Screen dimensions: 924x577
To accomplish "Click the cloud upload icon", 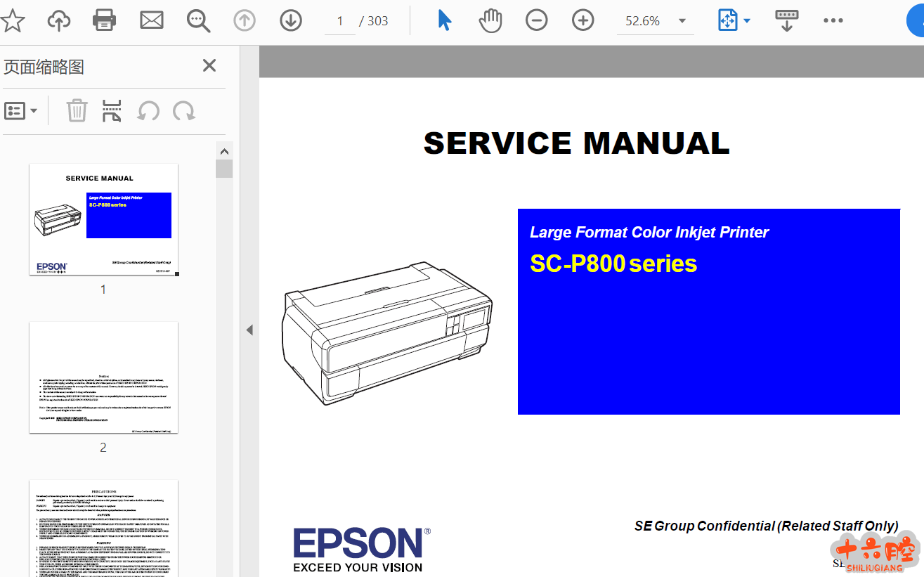I will click(58, 21).
